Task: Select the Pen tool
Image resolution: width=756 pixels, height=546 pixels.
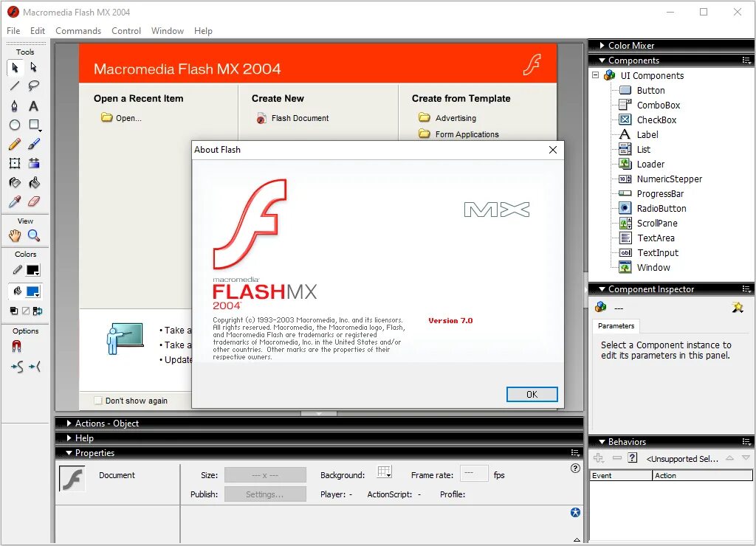Action: (x=15, y=106)
